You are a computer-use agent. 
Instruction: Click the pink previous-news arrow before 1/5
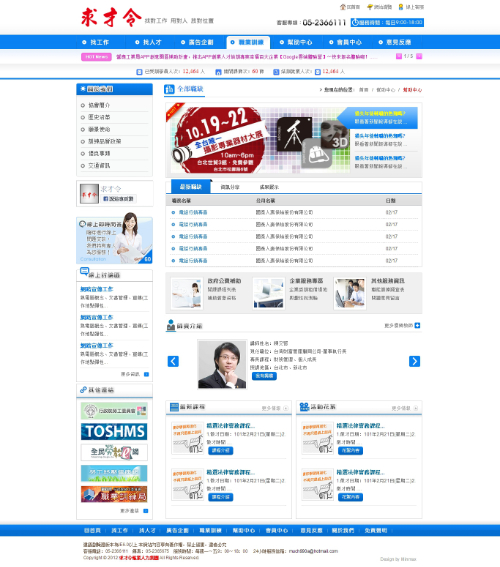tap(399, 56)
